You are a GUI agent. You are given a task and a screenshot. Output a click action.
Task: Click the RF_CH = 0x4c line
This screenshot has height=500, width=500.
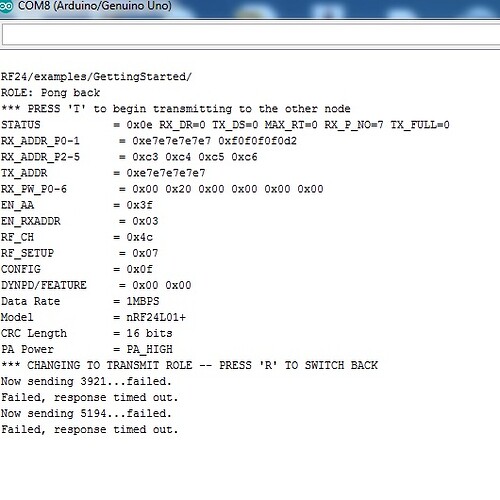(x=77, y=237)
